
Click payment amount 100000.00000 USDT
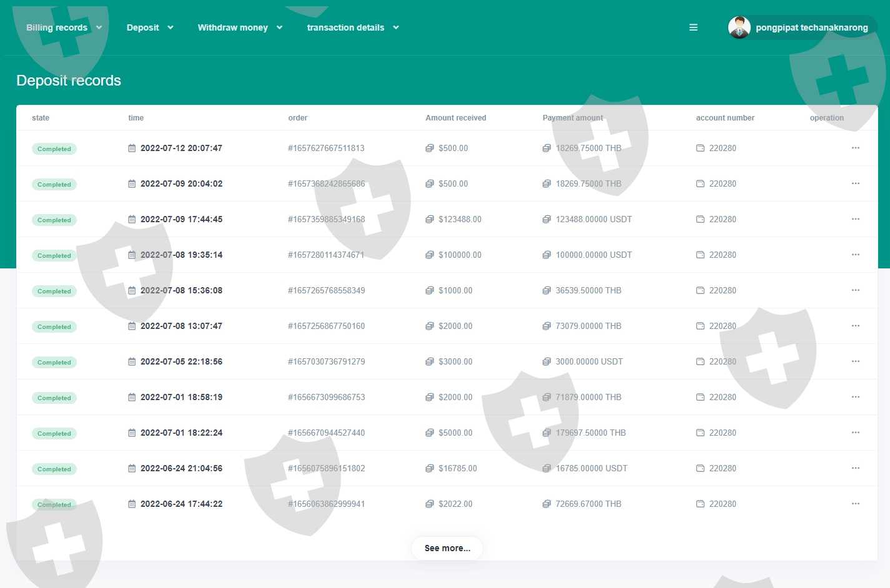tap(594, 255)
